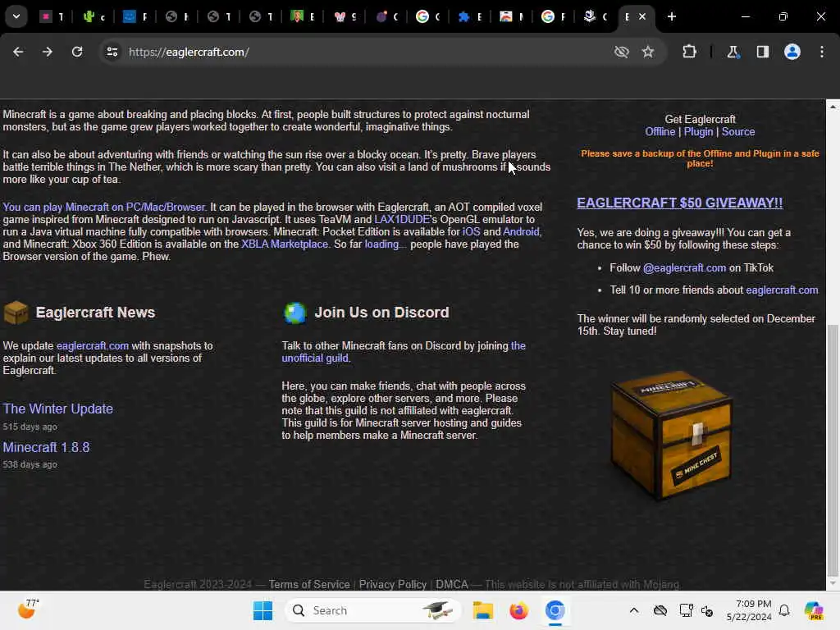Open site information icon in address bar
The image size is (840, 630).
click(112, 52)
